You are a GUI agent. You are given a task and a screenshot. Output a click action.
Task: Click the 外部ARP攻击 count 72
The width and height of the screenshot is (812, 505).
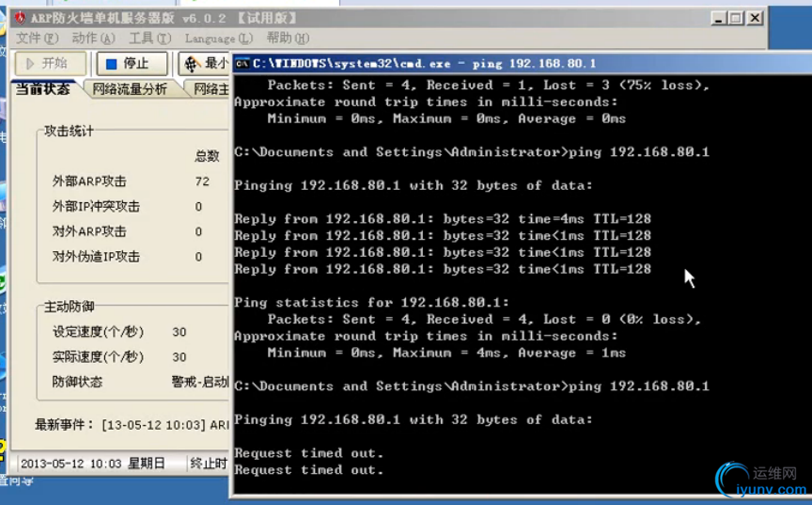coord(202,181)
